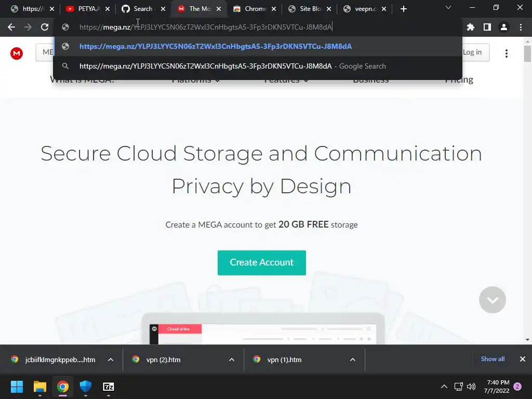The height and width of the screenshot is (399, 532).
Task: Expand options for vpn (1).htm download
Action: [353, 360]
